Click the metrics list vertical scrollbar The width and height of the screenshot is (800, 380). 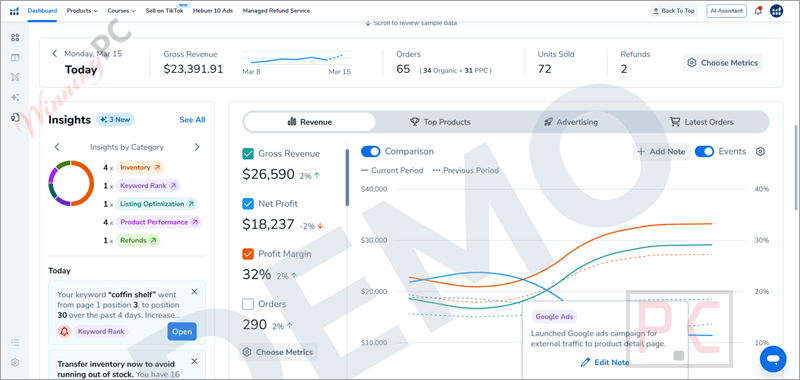(x=347, y=177)
